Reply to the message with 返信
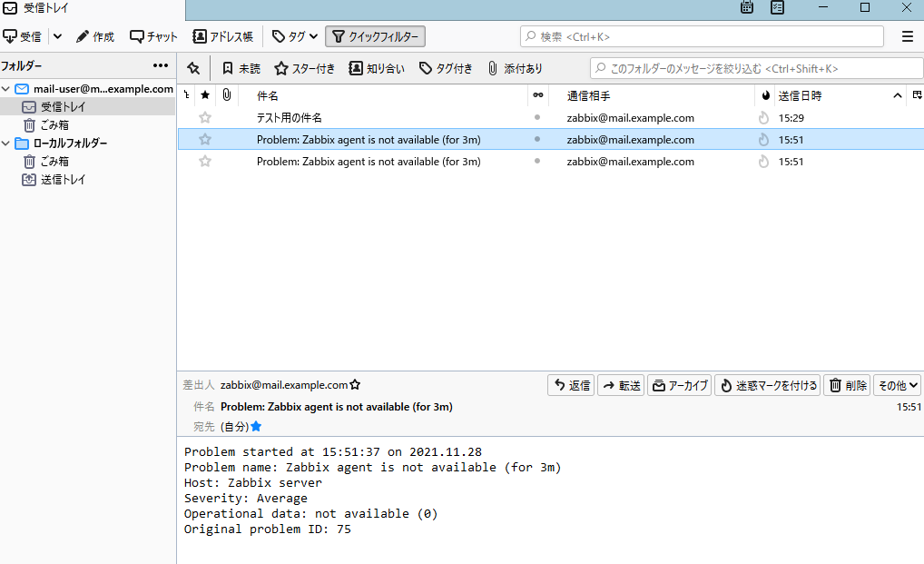924x564 pixels. click(x=570, y=384)
